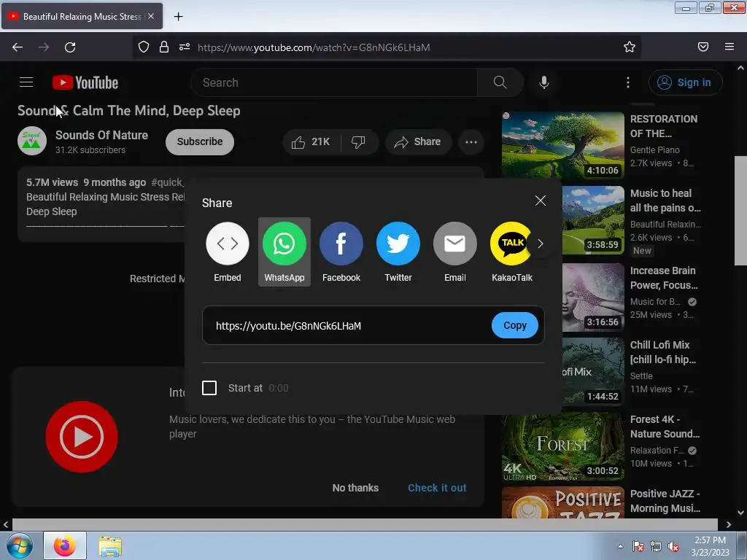Image resolution: width=747 pixels, height=560 pixels.
Task: Focus the YouTube Search box
Action: pyautogui.click(x=333, y=82)
